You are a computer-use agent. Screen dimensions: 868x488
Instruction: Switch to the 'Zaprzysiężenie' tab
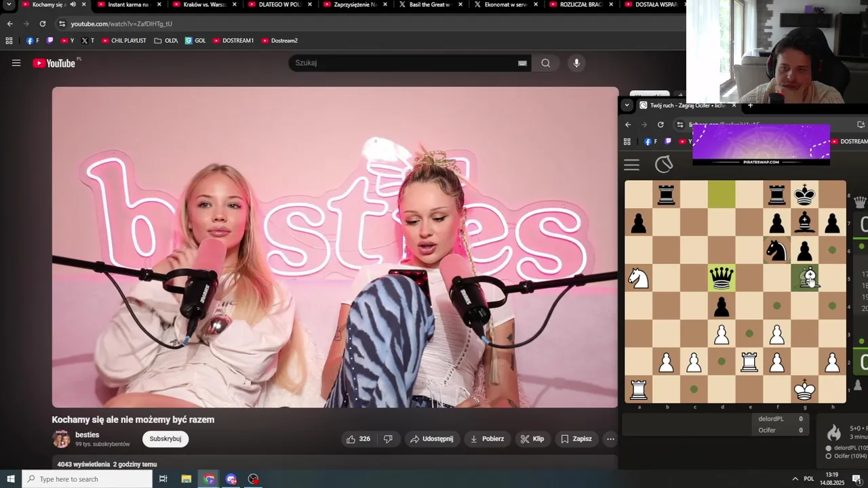(354, 5)
